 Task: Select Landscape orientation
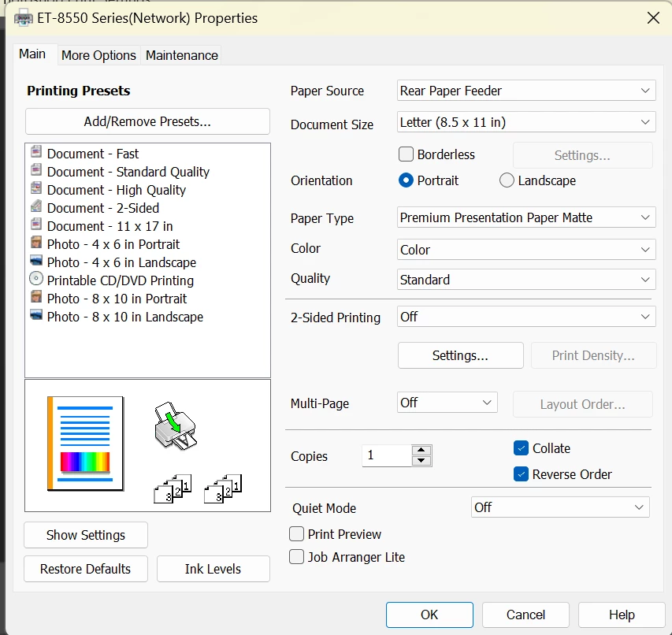[507, 180]
